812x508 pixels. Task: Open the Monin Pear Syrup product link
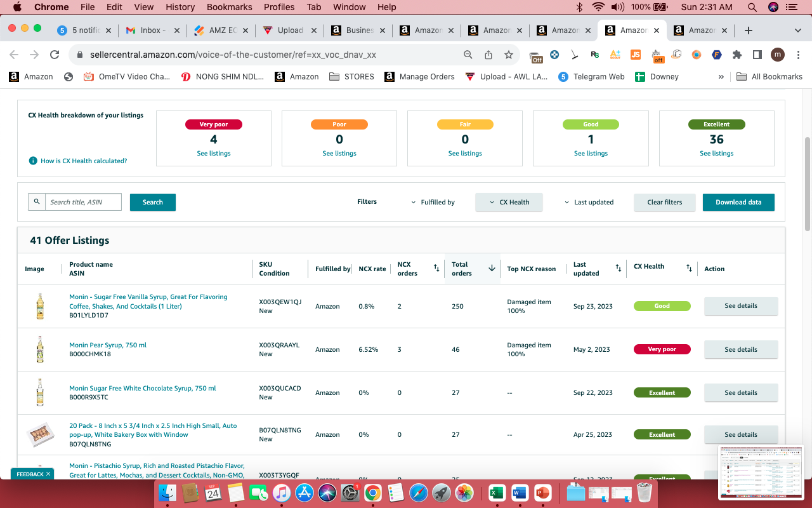click(108, 345)
